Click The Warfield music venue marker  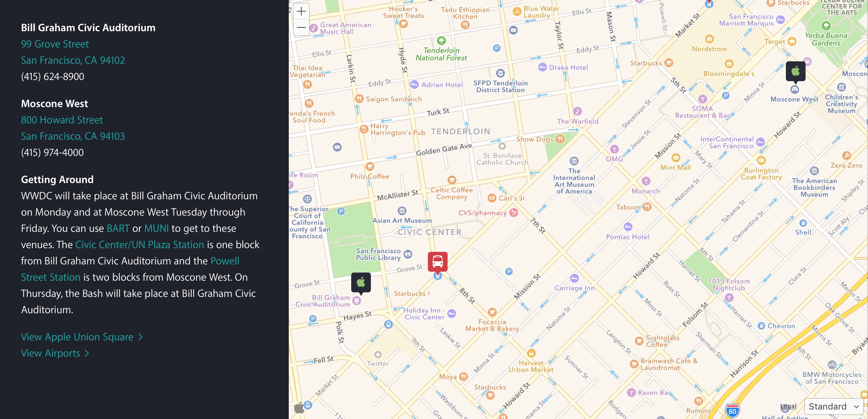[x=578, y=111]
